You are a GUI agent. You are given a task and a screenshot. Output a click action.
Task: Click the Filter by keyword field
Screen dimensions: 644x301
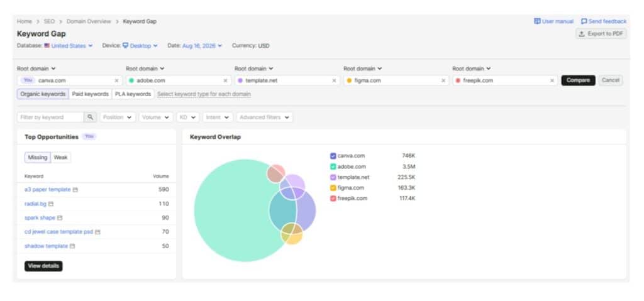(x=50, y=118)
